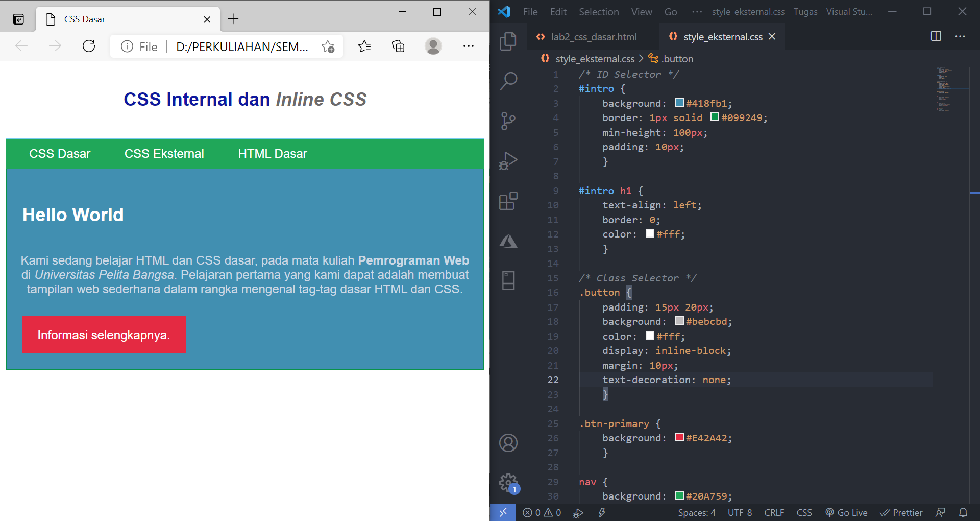Viewport: 980px width, 521px height.
Task: Select the style_eksternal.css editor tab
Action: click(x=723, y=37)
